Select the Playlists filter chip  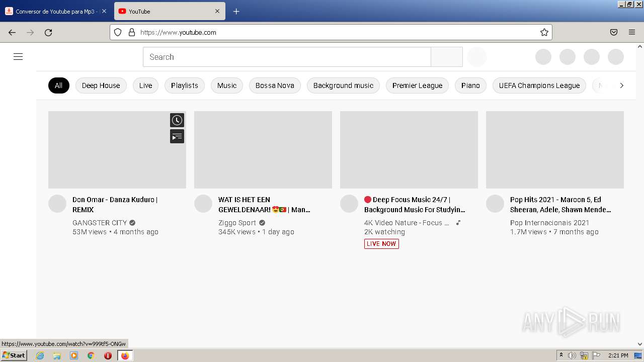point(185,85)
